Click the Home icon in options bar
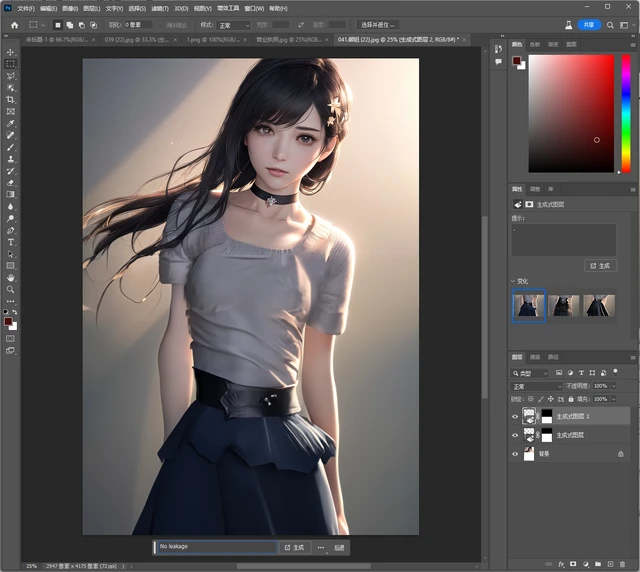640x572 pixels. point(14,24)
